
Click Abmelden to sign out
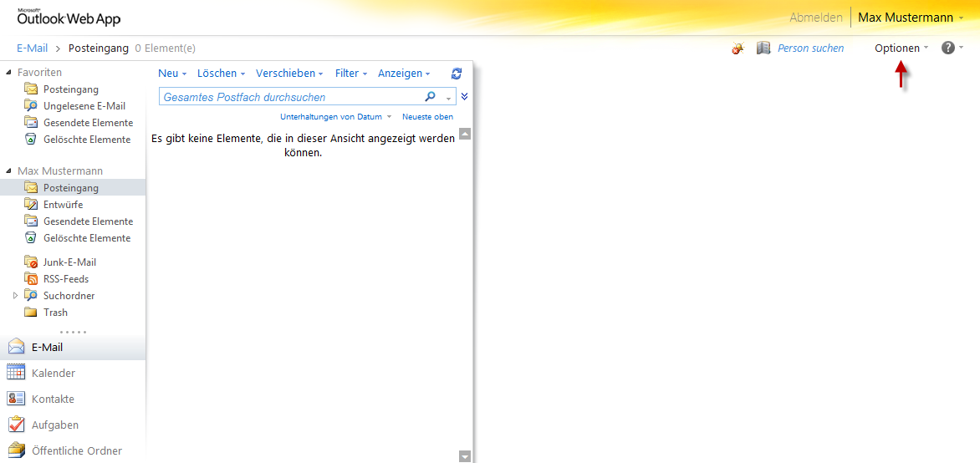[815, 18]
